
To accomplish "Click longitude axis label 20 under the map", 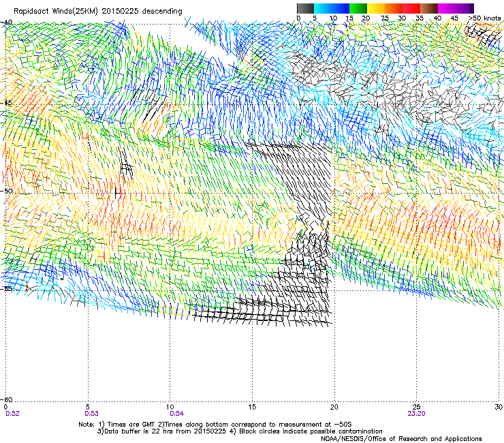I will (334, 407).
